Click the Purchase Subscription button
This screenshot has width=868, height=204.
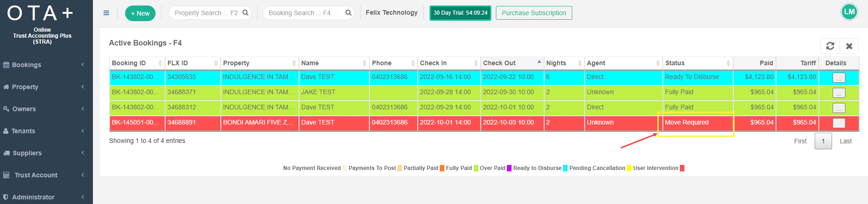tap(534, 13)
